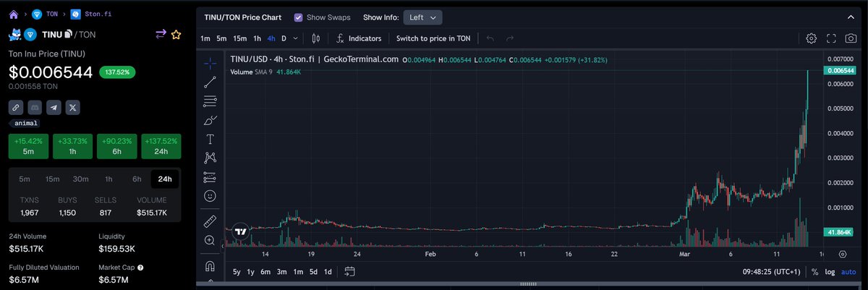Set chart interval to 15m
The width and height of the screenshot is (868, 290).
point(239,38)
